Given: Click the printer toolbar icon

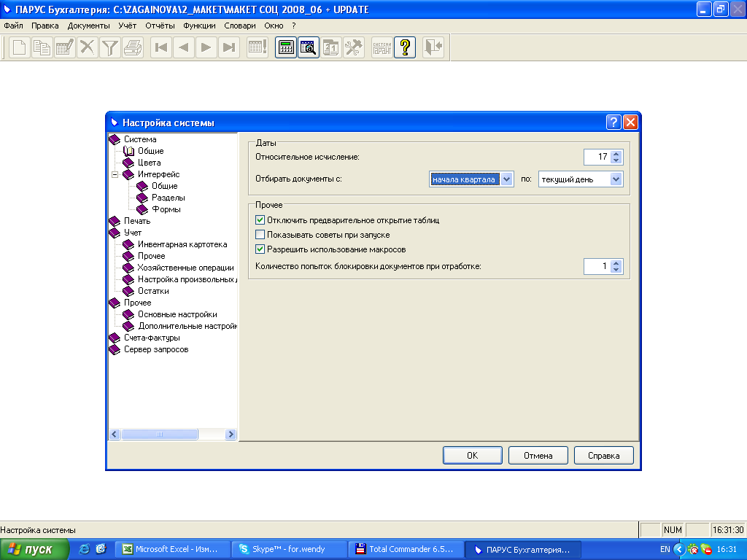Looking at the screenshot, I should pyautogui.click(x=133, y=47).
